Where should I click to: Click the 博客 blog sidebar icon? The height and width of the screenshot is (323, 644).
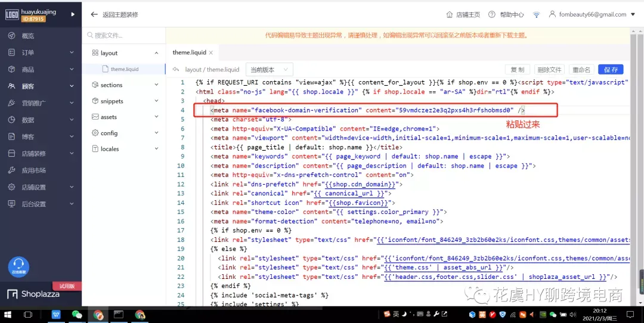pyautogui.click(x=11, y=136)
